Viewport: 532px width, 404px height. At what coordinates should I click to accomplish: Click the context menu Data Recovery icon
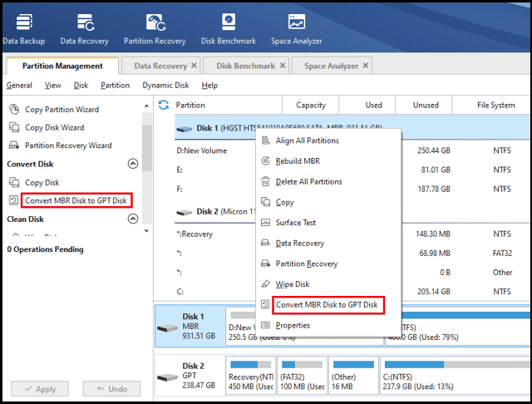265,243
